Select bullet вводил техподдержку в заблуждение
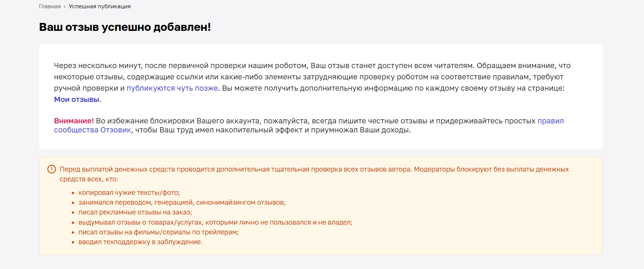This screenshot has width=644, height=269. [x=141, y=242]
